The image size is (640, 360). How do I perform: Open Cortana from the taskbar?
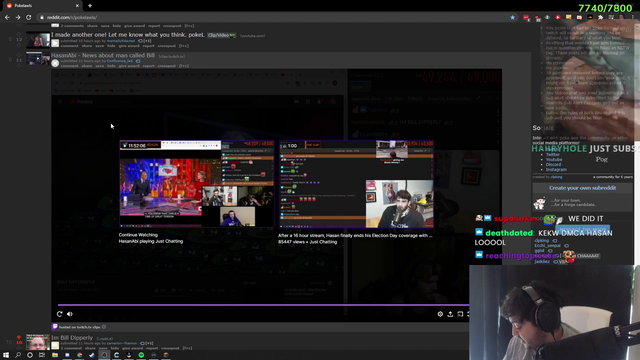[30, 355]
